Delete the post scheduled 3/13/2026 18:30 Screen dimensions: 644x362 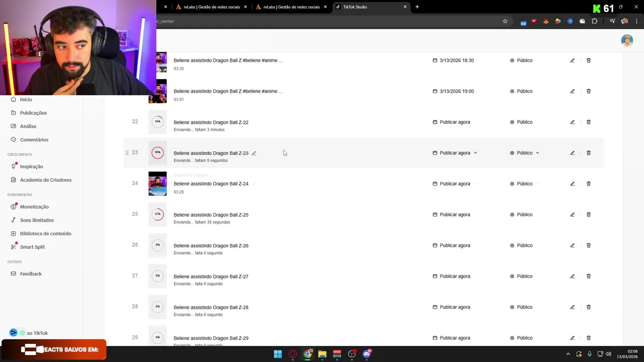pos(589,60)
